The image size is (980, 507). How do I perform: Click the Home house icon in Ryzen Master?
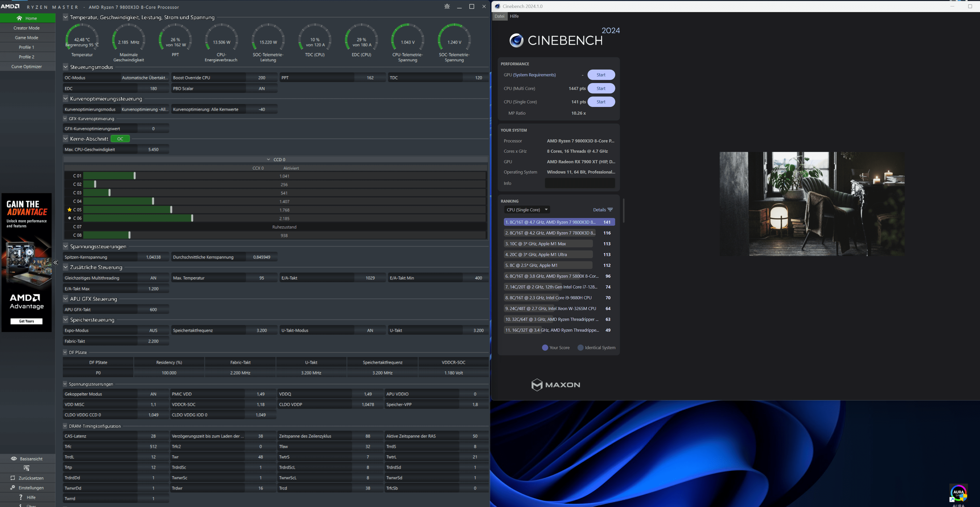[20, 18]
